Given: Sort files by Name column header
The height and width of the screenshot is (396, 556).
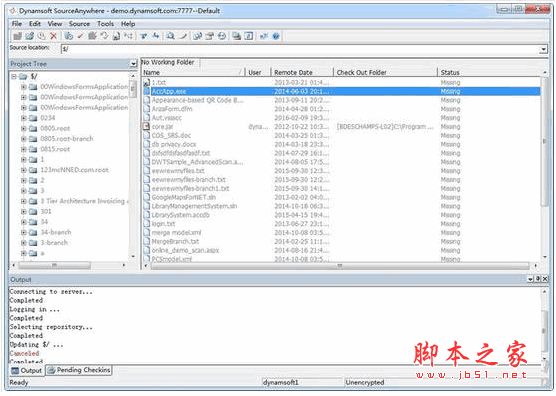Looking at the screenshot, I should (193, 72).
